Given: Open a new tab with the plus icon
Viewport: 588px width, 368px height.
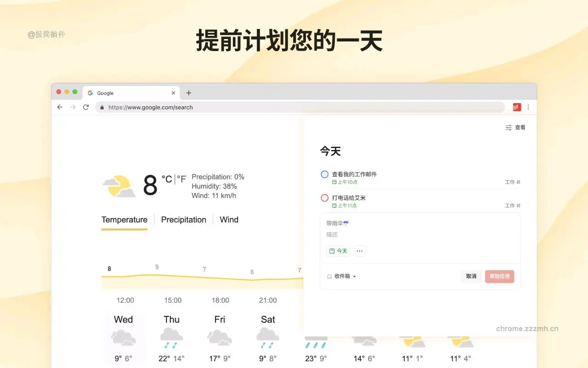Looking at the screenshot, I should (x=189, y=93).
